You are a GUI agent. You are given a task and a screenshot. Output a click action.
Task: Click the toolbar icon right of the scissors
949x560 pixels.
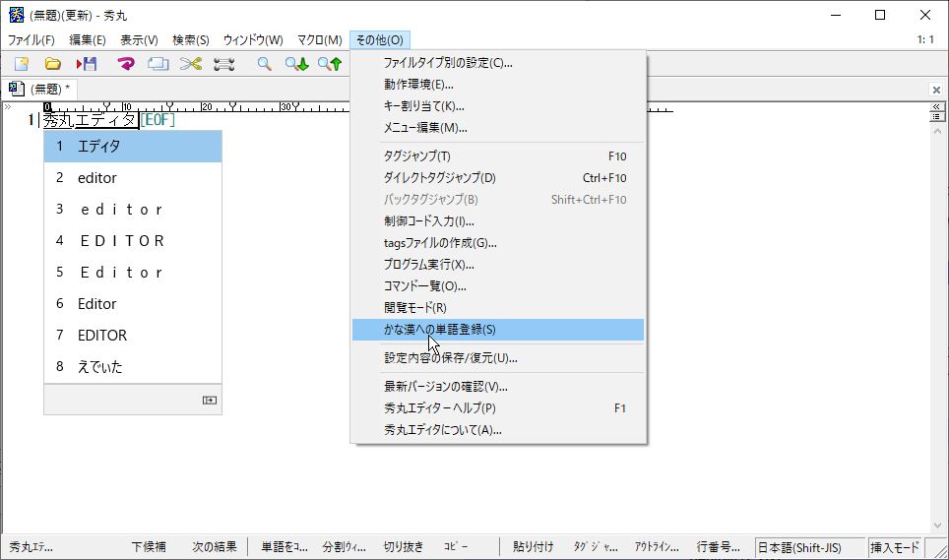(223, 64)
